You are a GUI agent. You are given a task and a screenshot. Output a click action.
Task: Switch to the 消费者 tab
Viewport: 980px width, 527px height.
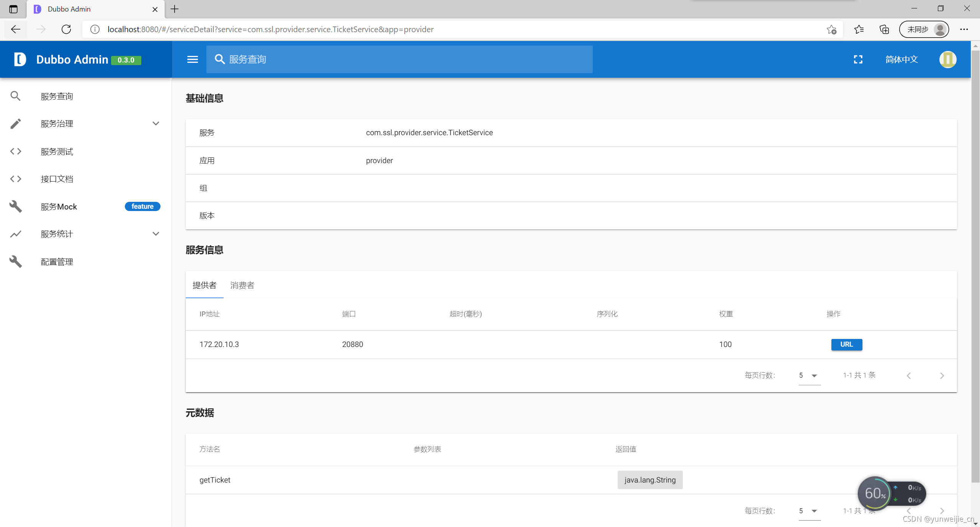click(x=242, y=285)
